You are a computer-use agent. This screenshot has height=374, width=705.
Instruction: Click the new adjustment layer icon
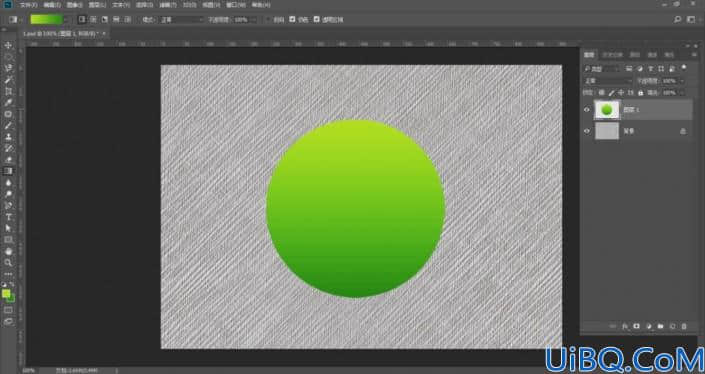pyautogui.click(x=649, y=326)
